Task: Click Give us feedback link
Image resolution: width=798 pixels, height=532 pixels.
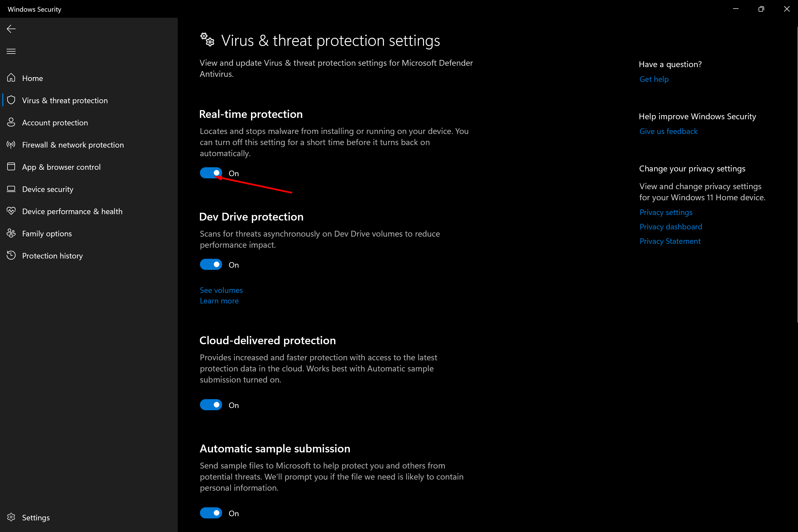Action: click(668, 131)
